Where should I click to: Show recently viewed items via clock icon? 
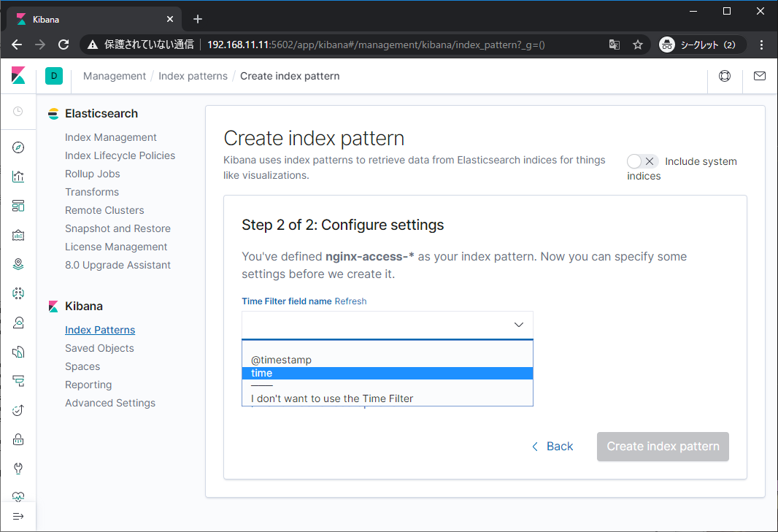(x=18, y=111)
